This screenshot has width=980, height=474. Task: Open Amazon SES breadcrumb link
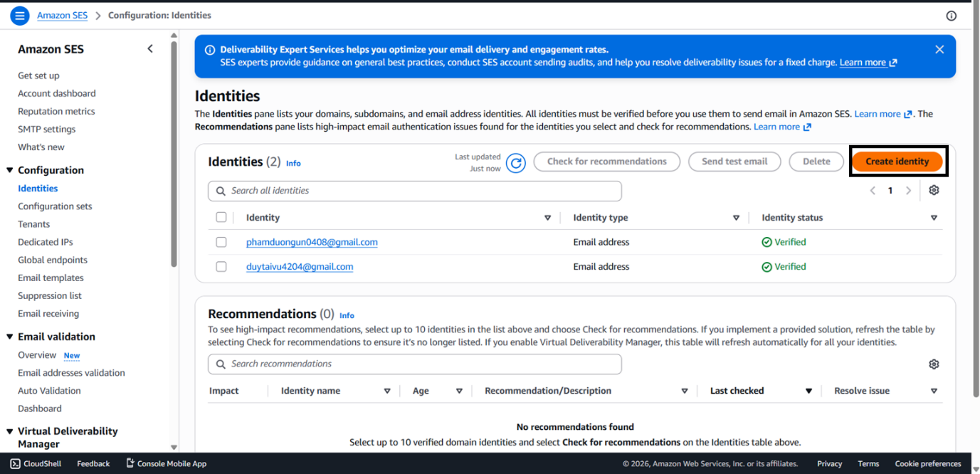pyautogui.click(x=63, y=15)
